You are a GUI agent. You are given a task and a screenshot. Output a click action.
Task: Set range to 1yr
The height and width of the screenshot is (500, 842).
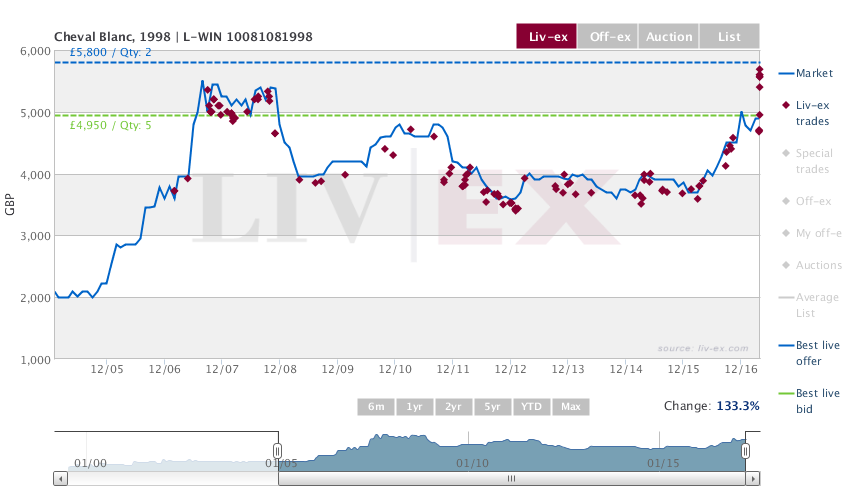click(x=415, y=407)
